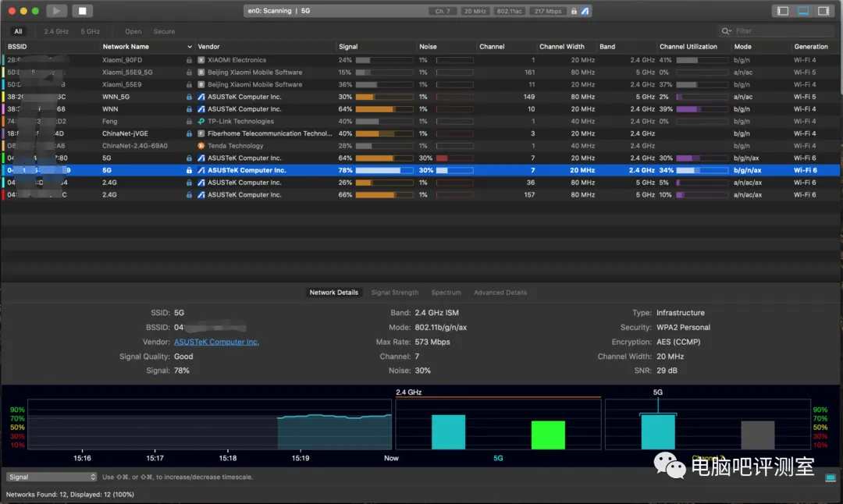Click lock icon in 2.4G channel 157 row

point(189,195)
